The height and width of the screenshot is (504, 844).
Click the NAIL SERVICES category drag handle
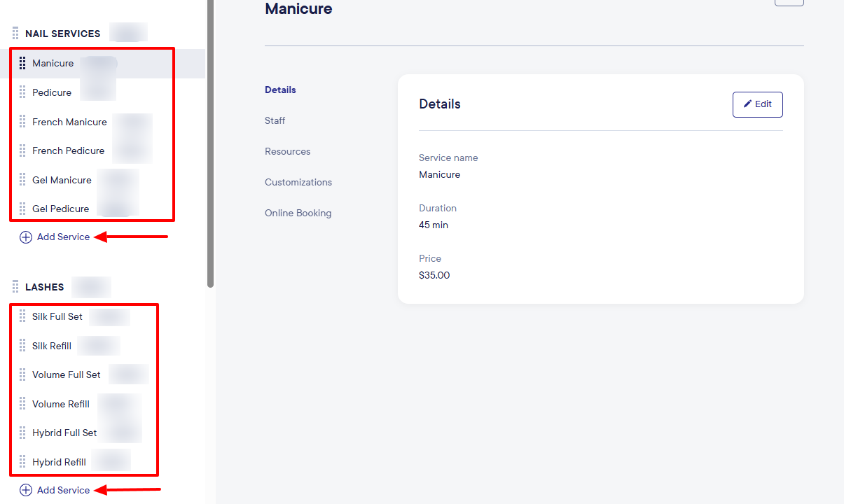pyautogui.click(x=15, y=34)
